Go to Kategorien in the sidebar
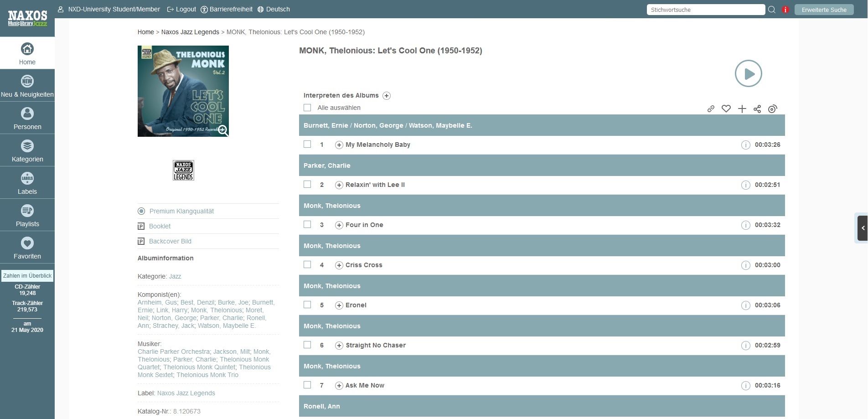868x419 pixels. click(27, 150)
